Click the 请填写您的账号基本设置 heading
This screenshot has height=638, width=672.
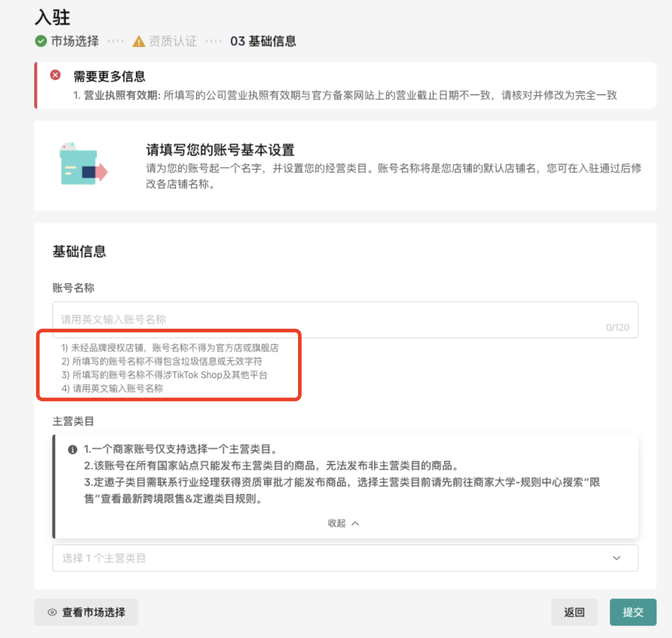coord(220,150)
